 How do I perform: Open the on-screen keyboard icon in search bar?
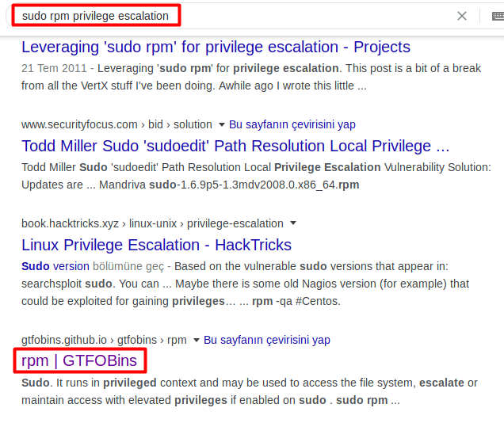coord(496,16)
